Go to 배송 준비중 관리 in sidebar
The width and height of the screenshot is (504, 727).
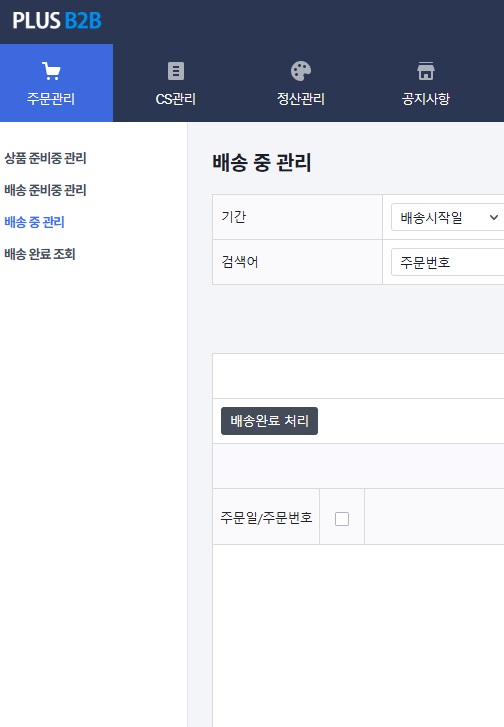click(45, 190)
